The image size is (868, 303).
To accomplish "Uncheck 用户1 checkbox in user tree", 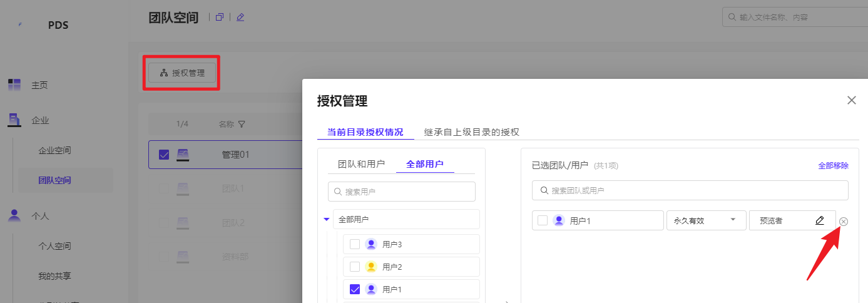I will [x=355, y=289].
